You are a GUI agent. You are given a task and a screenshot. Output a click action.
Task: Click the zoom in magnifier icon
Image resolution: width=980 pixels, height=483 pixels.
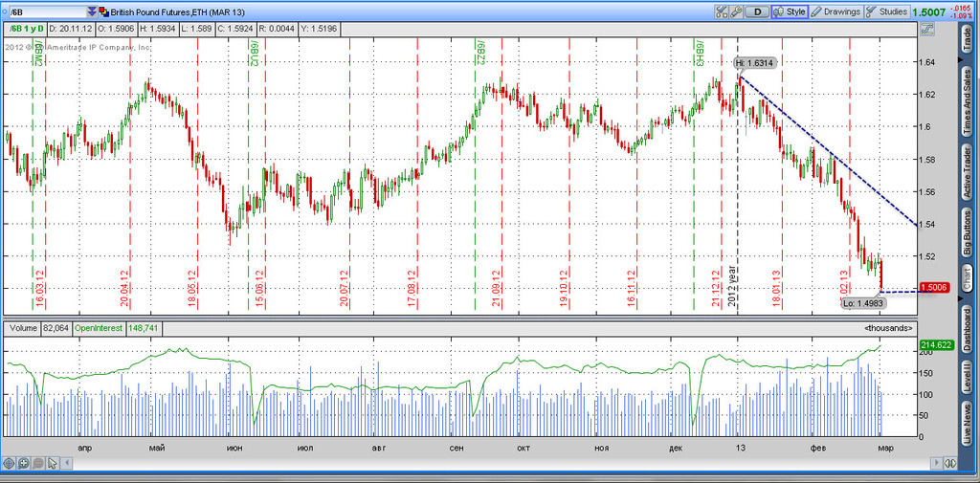23,464
